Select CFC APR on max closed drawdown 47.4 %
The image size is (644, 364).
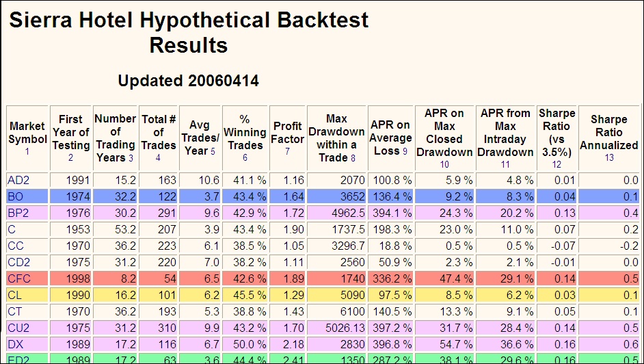(457, 278)
